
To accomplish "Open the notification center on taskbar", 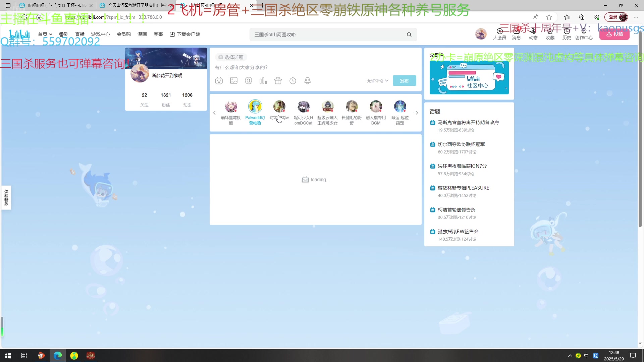I will [x=633, y=356].
